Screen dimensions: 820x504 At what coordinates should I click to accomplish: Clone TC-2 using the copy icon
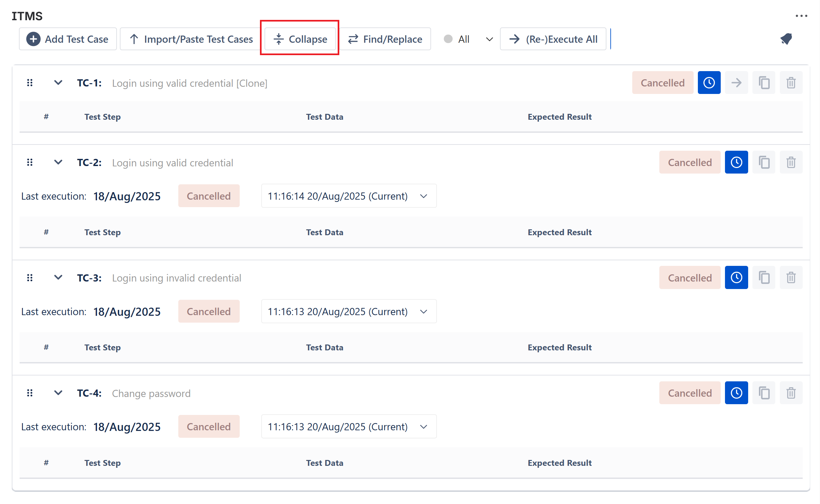click(x=763, y=162)
